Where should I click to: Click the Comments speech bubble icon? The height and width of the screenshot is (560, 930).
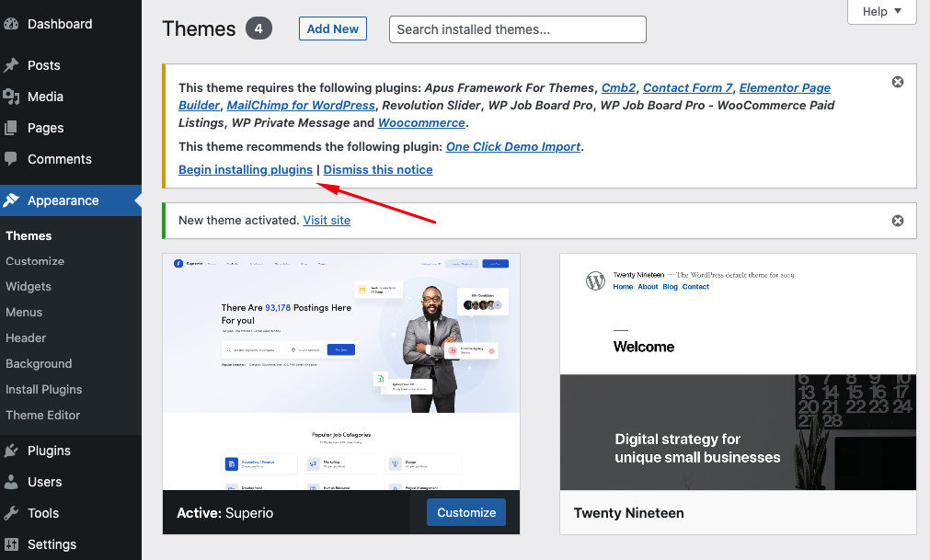tap(11, 159)
